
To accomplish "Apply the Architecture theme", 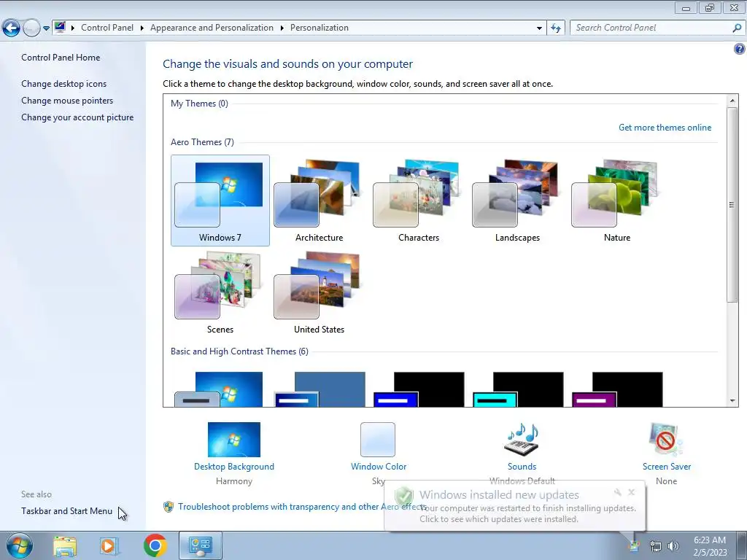I will click(x=319, y=200).
